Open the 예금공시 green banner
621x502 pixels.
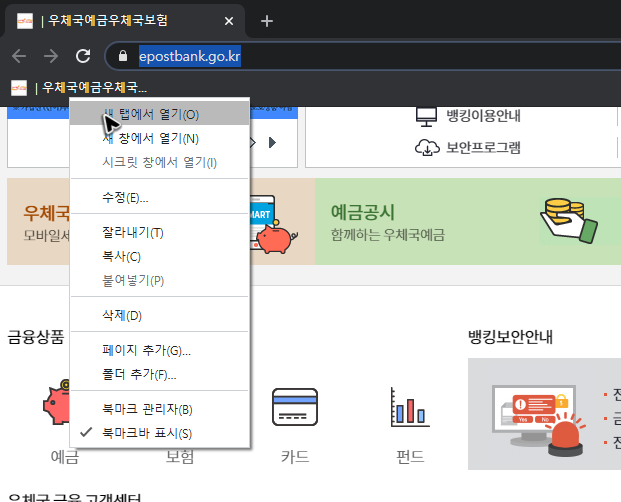tap(468, 221)
